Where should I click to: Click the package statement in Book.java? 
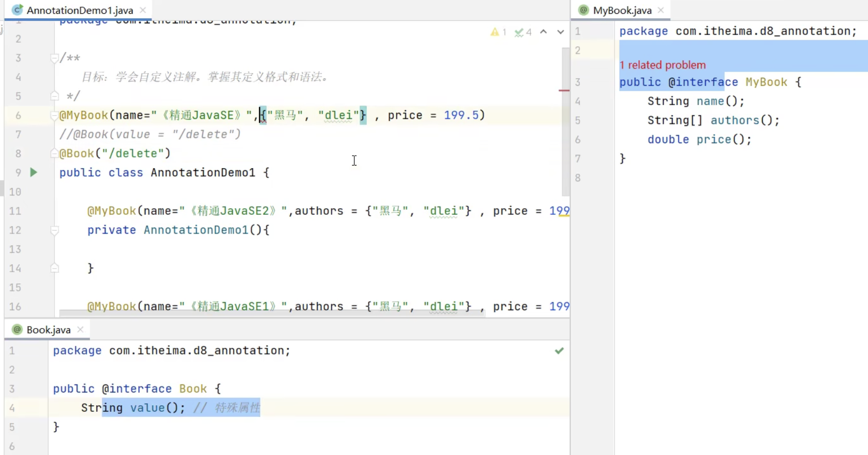[172, 351]
